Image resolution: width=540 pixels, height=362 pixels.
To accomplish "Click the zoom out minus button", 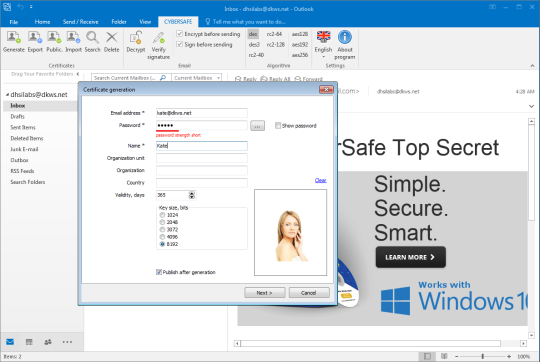I will (x=457, y=356).
